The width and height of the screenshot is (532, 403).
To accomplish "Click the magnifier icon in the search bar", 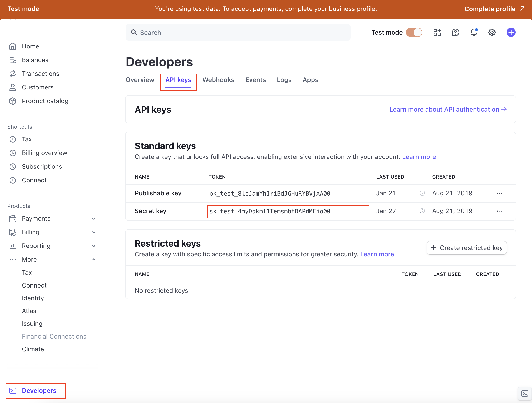I will pyautogui.click(x=134, y=32).
